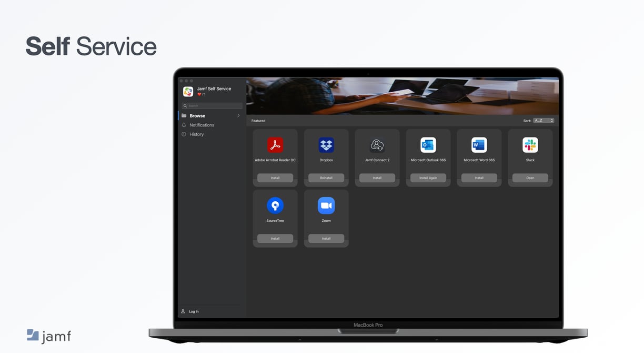Select Browse in the sidebar
The height and width of the screenshot is (353, 644).
[x=211, y=116]
